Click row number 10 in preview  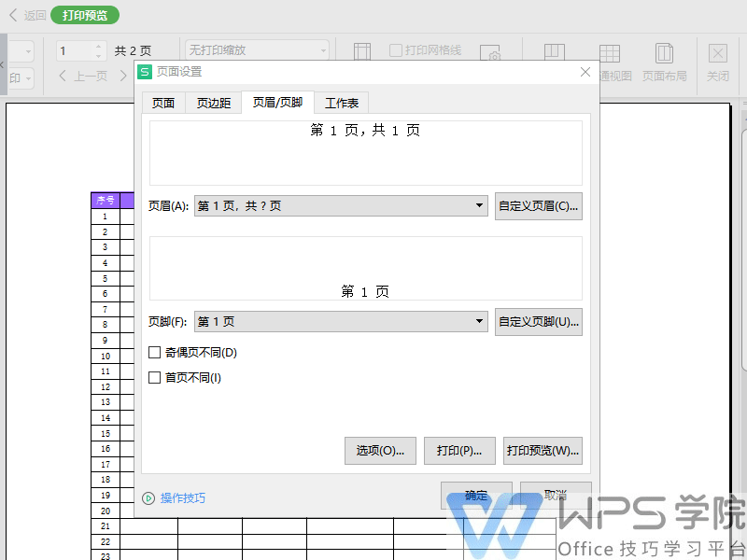(106, 357)
